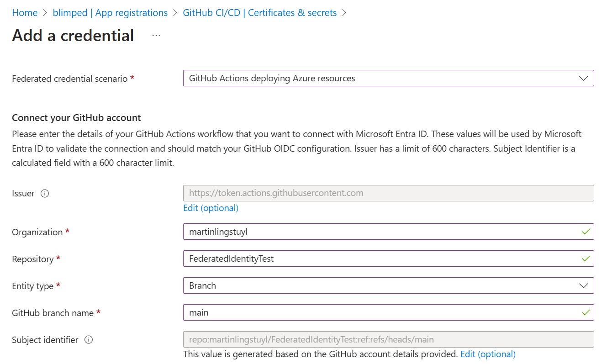This screenshot has height=364, width=612.
Task: Click the breadcrumb chevron after Certificates & secrets
Action: click(344, 13)
